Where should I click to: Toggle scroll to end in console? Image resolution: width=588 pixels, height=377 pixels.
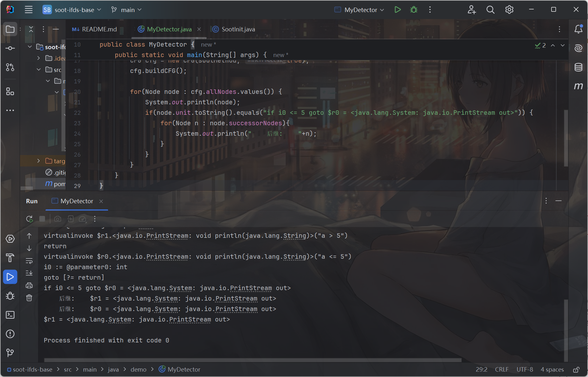coord(29,273)
